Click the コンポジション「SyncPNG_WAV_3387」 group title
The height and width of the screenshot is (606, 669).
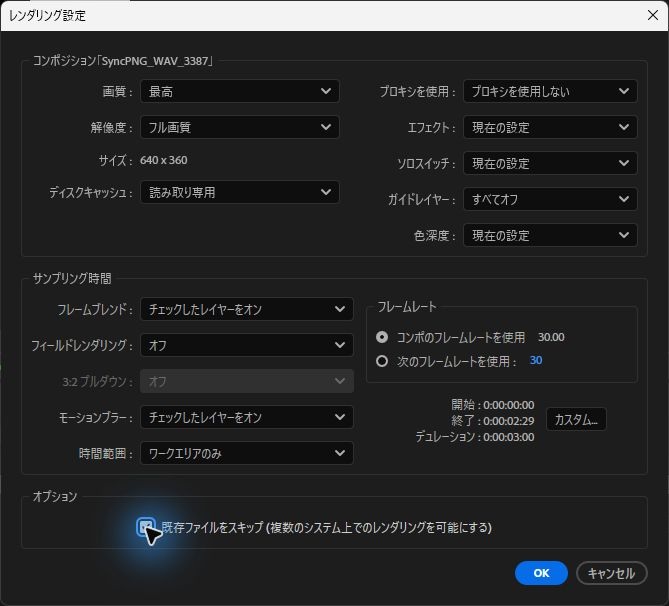click(123, 61)
